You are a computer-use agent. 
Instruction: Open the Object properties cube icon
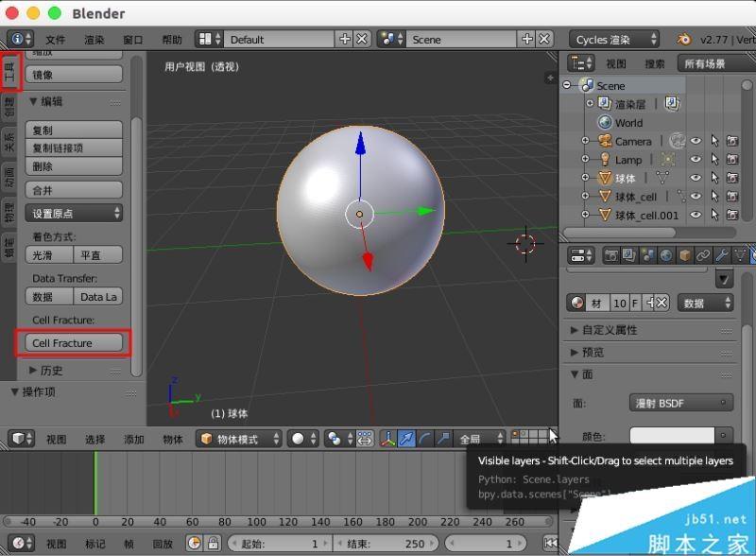[x=684, y=255]
